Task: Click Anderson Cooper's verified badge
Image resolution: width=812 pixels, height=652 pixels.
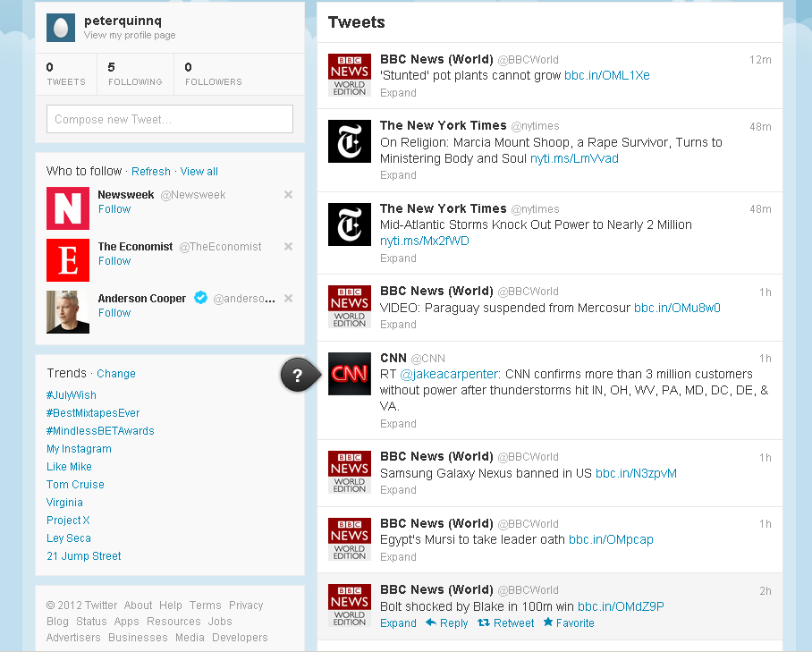Action: coord(200,298)
